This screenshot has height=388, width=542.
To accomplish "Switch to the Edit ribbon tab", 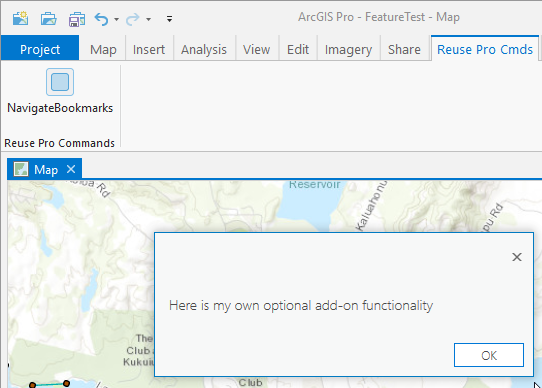I will 298,49.
